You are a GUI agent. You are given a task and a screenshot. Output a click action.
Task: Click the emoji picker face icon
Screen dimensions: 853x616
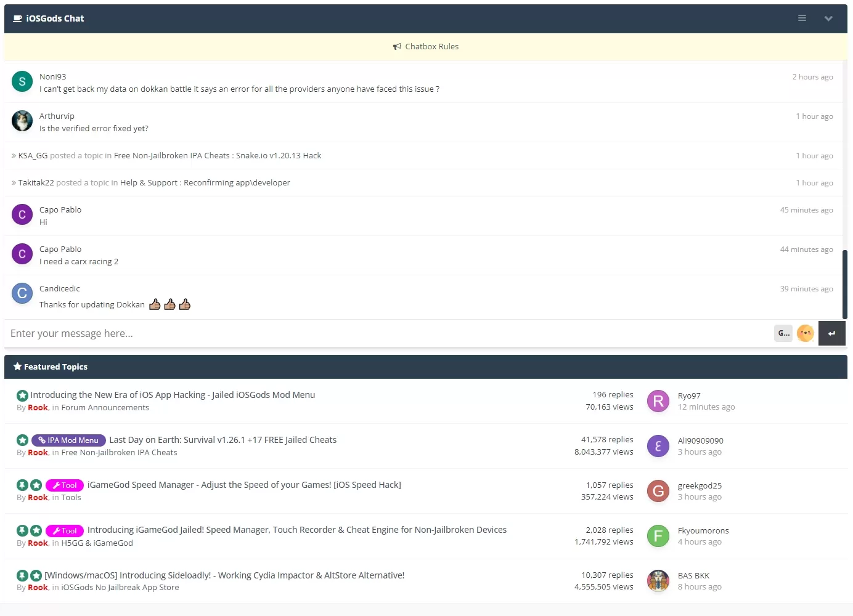coord(805,333)
